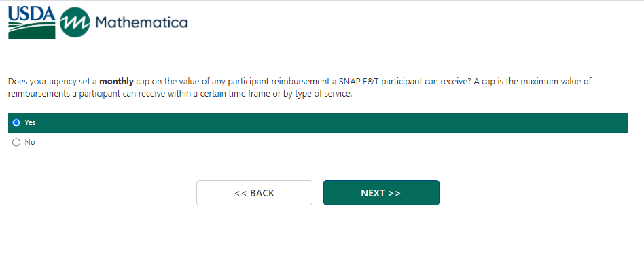Click the far right end of green Yes bar

620,122
